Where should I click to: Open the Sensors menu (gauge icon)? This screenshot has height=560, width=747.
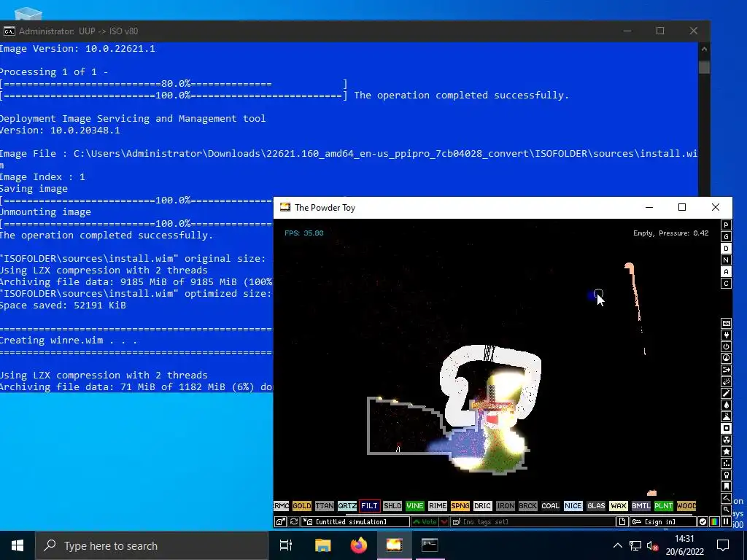pyautogui.click(x=726, y=358)
